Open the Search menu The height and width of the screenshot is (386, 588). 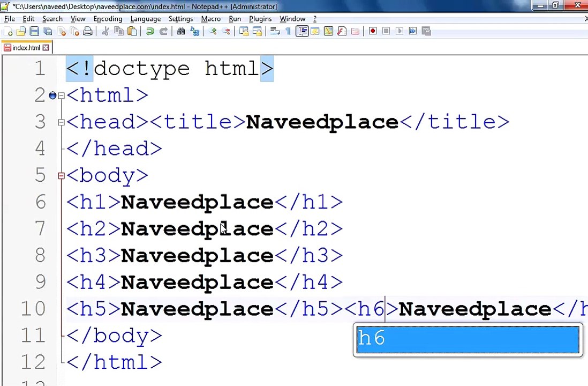click(x=52, y=19)
